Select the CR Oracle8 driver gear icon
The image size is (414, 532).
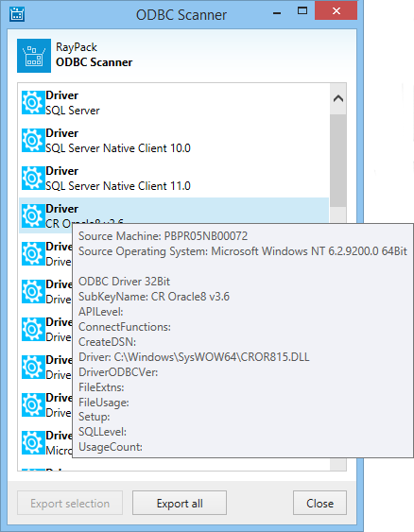(33, 215)
